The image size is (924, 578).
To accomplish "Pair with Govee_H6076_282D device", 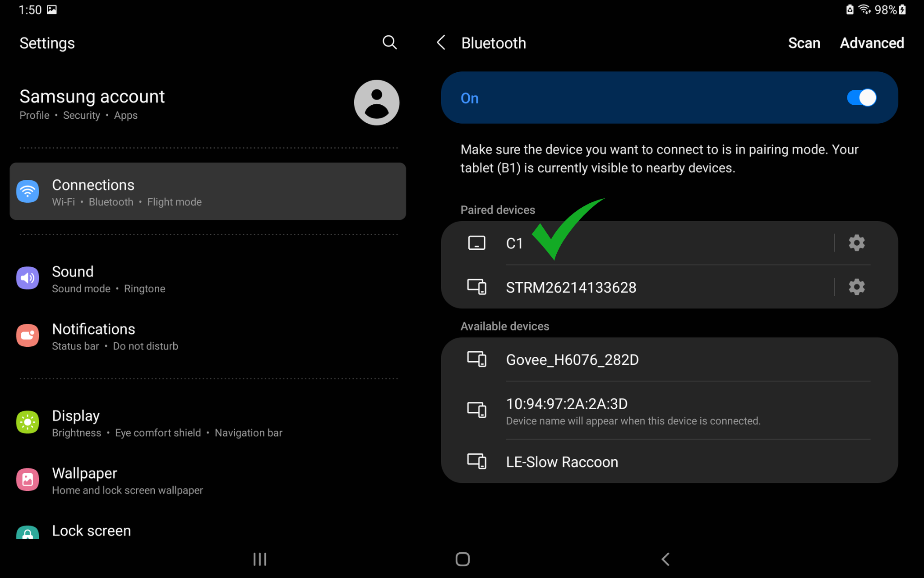I will tap(572, 360).
